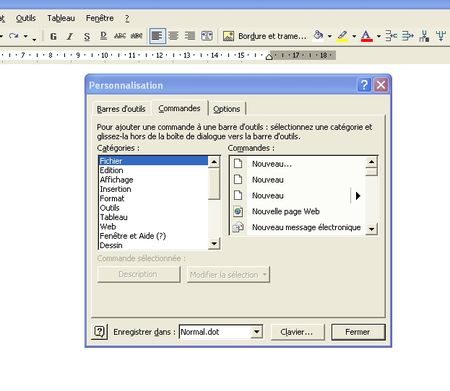Select the Tableau category in the list
This screenshot has height=391, width=450.
click(154, 217)
